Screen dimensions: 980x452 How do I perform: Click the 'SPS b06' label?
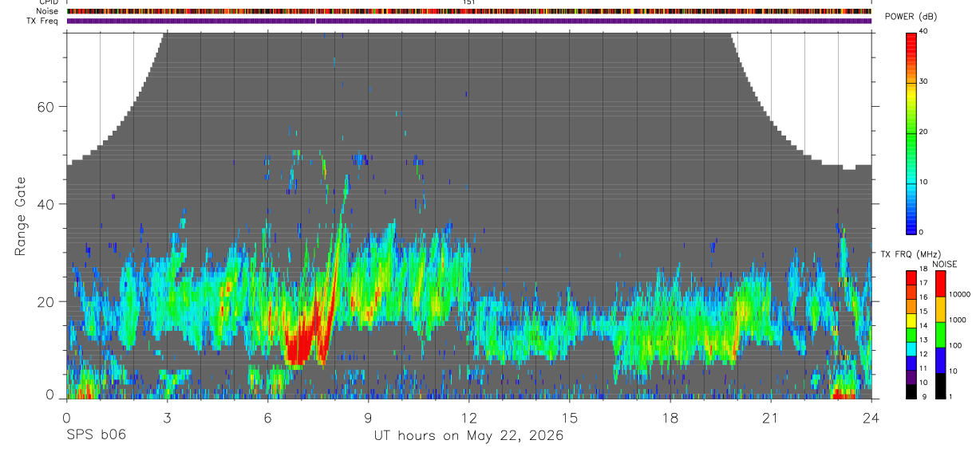pos(95,435)
